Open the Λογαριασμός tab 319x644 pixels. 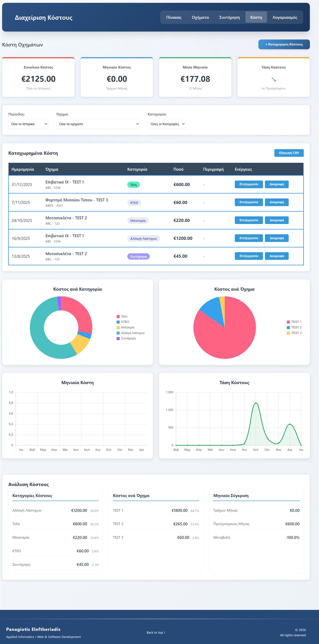[x=285, y=17]
